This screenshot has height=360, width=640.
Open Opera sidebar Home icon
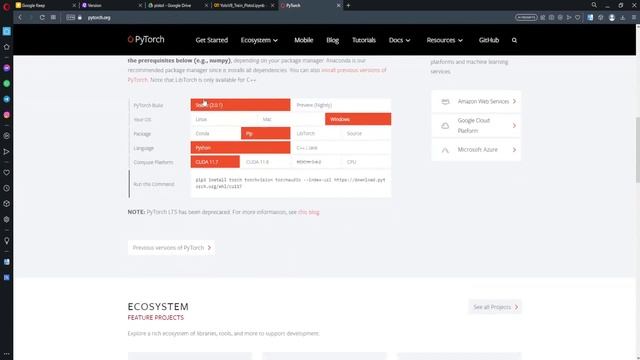click(7, 47)
